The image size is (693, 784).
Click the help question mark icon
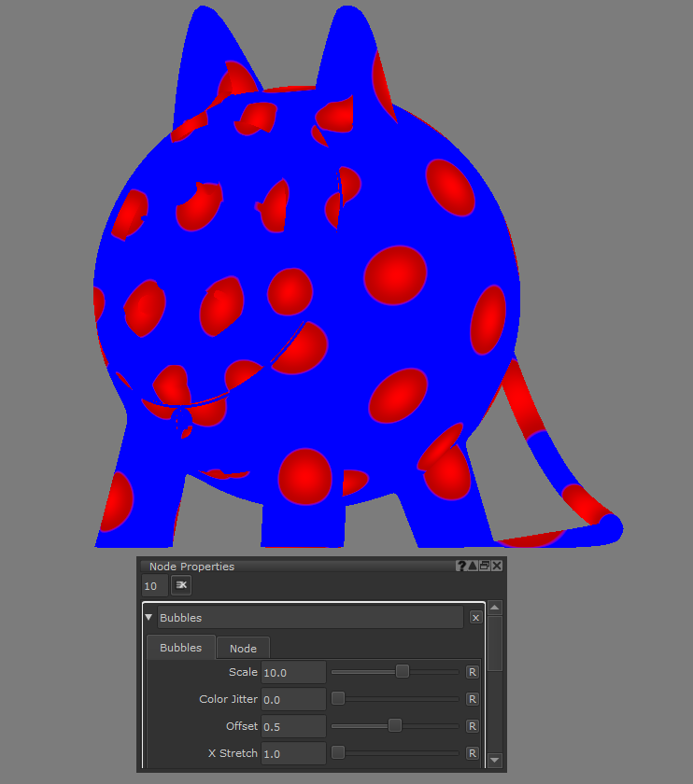pos(460,567)
